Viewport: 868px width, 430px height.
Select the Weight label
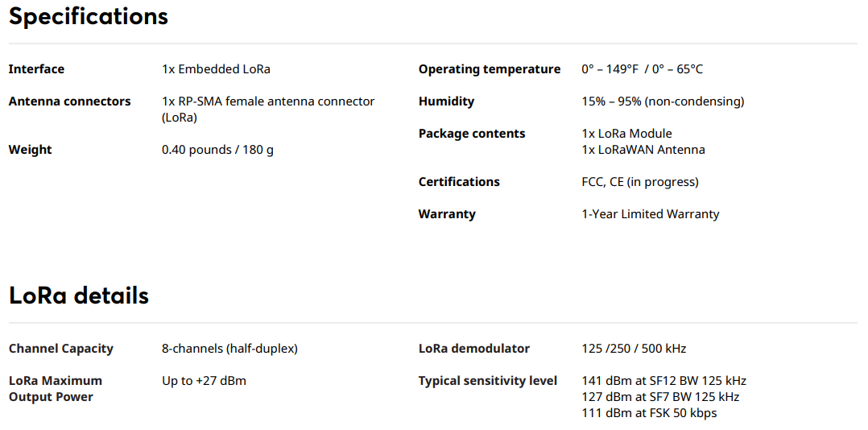pos(31,150)
